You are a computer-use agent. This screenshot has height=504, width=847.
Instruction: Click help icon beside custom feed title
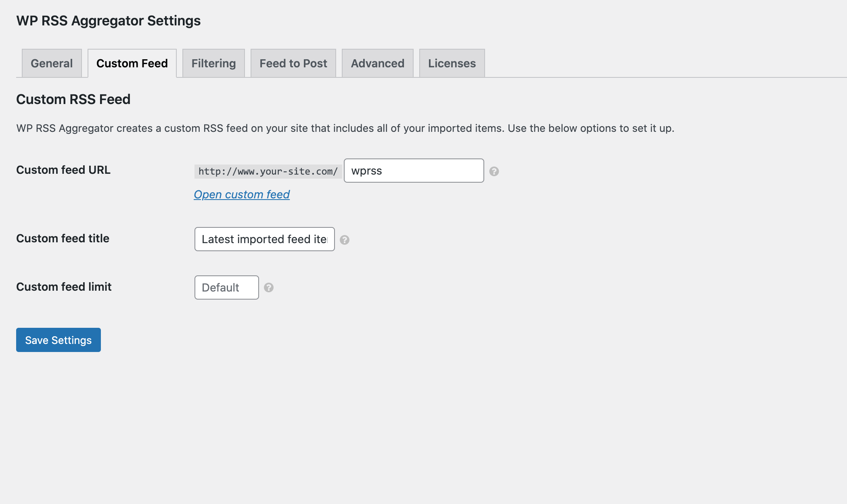pyautogui.click(x=344, y=240)
